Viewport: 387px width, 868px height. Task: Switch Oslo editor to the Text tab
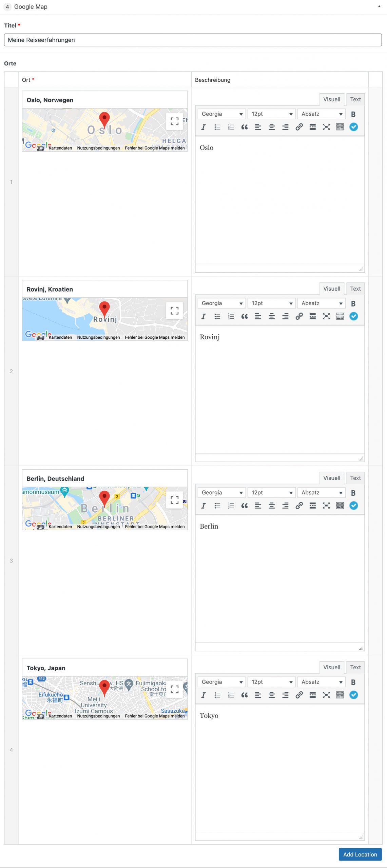pyautogui.click(x=355, y=99)
